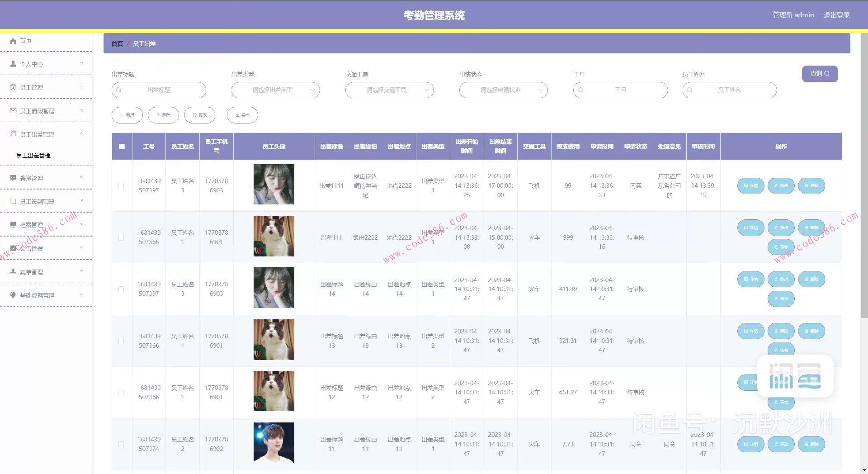This screenshot has width=868, height=474.
Task: Check the box for the 出差标题11 row
Action: coord(121,444)
